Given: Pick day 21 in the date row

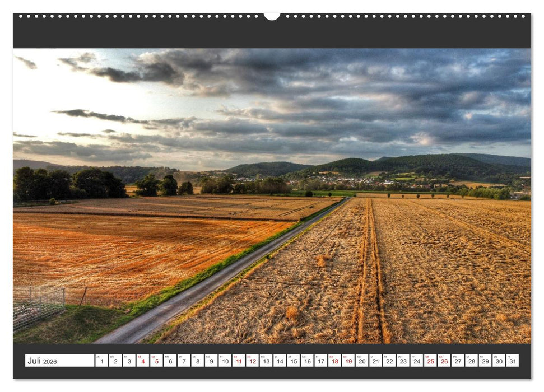Looking at the screenshot, I should [x=375, y=361].
